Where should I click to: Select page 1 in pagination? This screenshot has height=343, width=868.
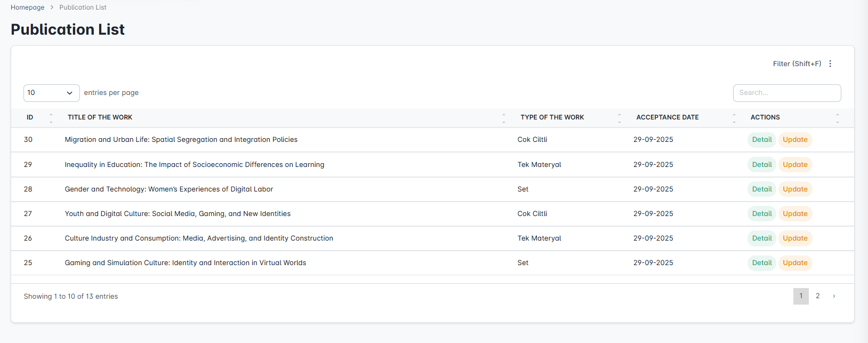pyautogui.click(x=800, y=296)
